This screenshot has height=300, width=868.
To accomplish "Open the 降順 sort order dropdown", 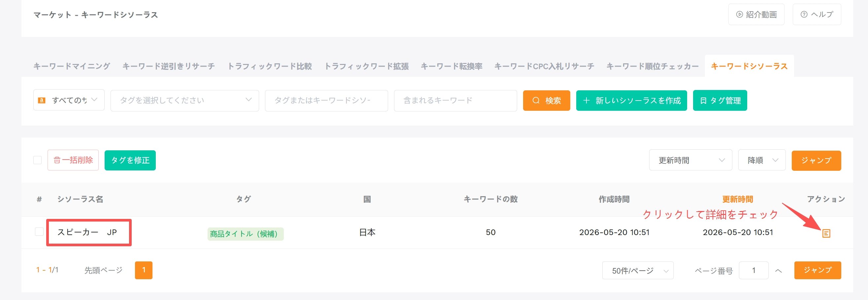I will click(761, 160).
